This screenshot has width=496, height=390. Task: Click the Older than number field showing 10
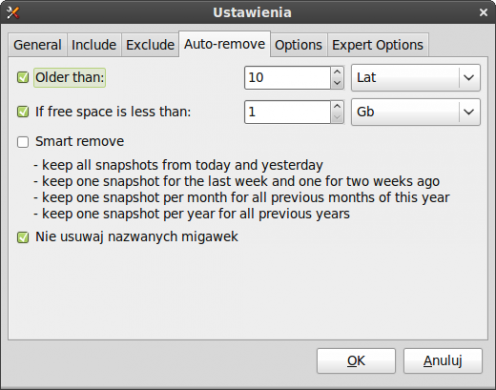pyautogui.click(x=287, y=78)
